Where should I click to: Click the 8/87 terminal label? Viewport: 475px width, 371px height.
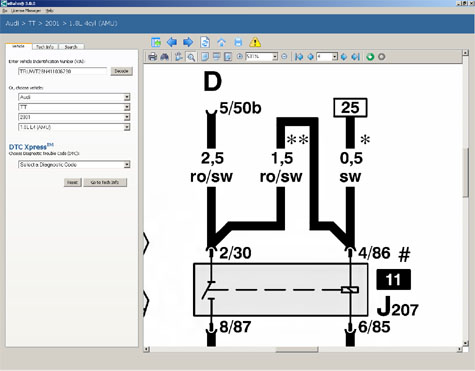click(x=235, y=327)
